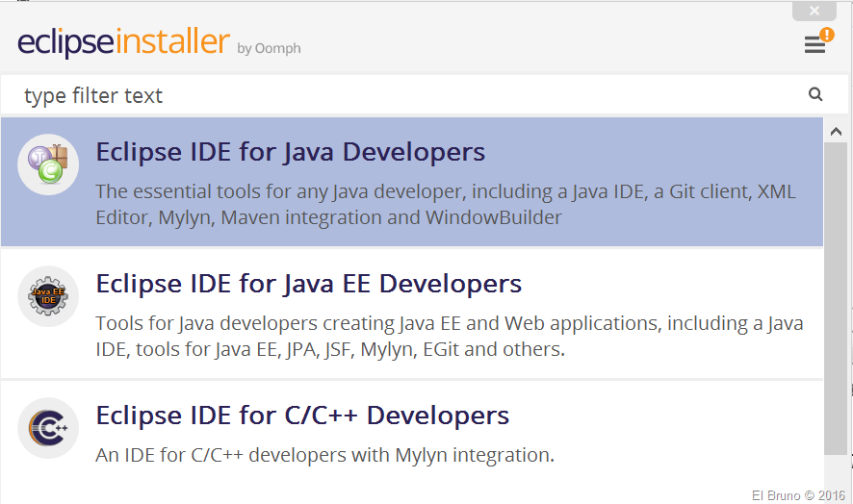Click the C/C++ Mylyn integration description
This screenshot has width=853, height=504.
click(x=324, y=454)
